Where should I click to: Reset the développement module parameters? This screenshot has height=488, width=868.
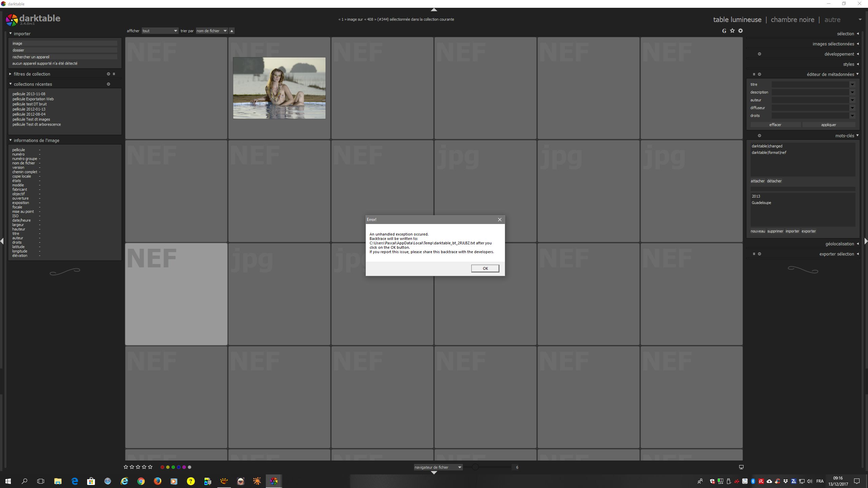pyautogui.click(x=759, y=54)
